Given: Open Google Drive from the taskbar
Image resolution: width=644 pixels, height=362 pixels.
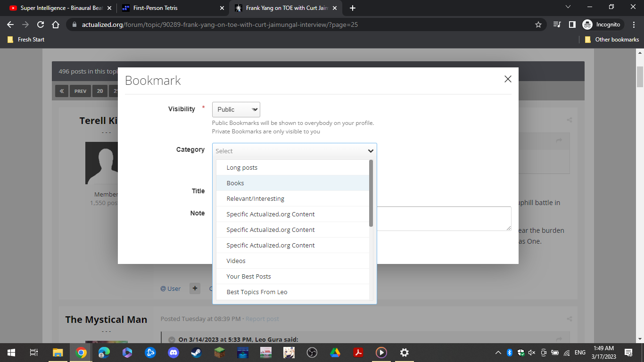Looking at the screenshot, I should point(335,352).
